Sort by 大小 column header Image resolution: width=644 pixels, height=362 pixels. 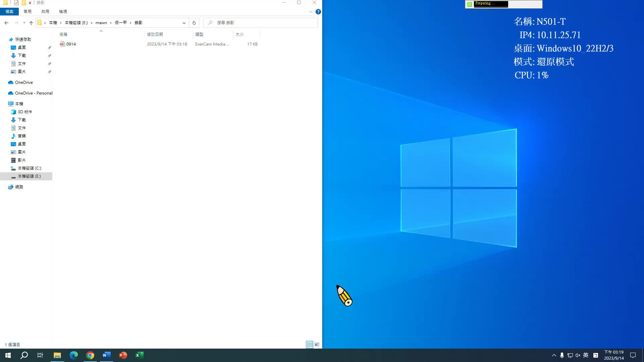(x=239, y=34)
